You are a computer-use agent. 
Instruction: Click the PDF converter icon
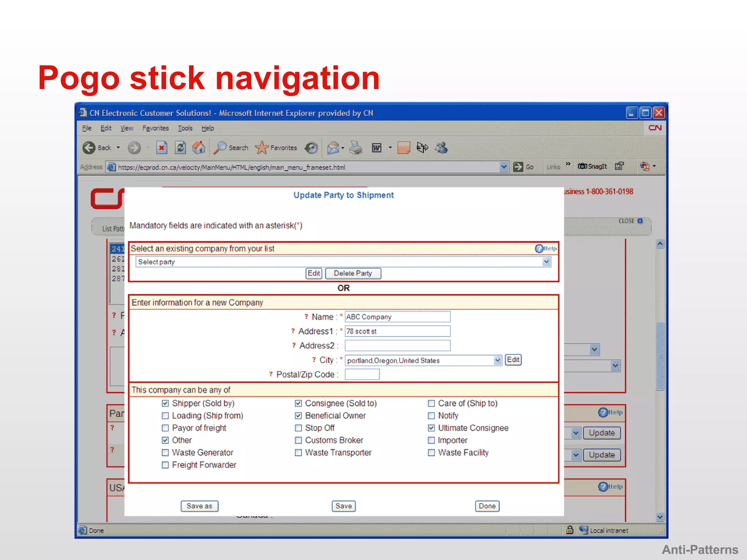(645, 166)
